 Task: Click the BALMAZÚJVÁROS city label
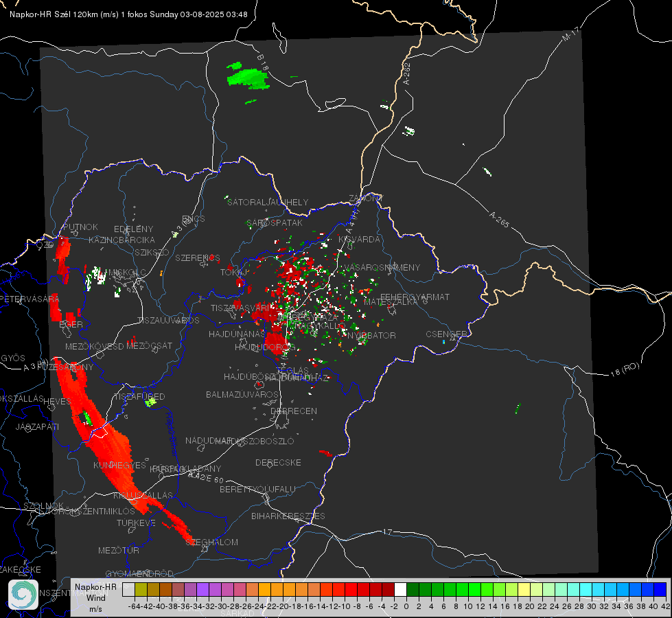242,394
